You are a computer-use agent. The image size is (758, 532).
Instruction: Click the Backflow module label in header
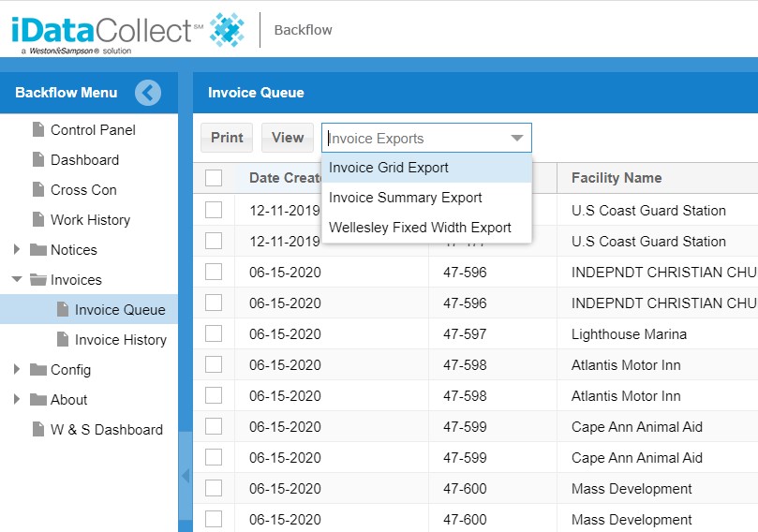[303, 30]
